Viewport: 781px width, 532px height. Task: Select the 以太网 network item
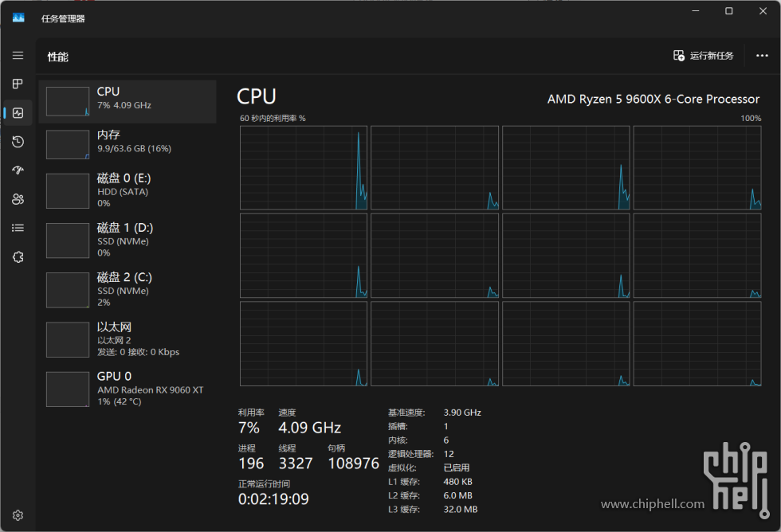(128, 339)
